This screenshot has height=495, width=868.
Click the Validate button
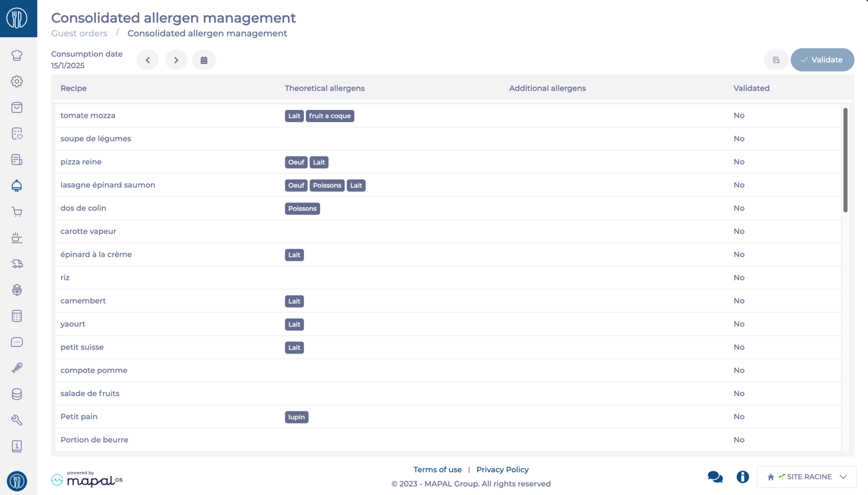[x=822, y=60]
